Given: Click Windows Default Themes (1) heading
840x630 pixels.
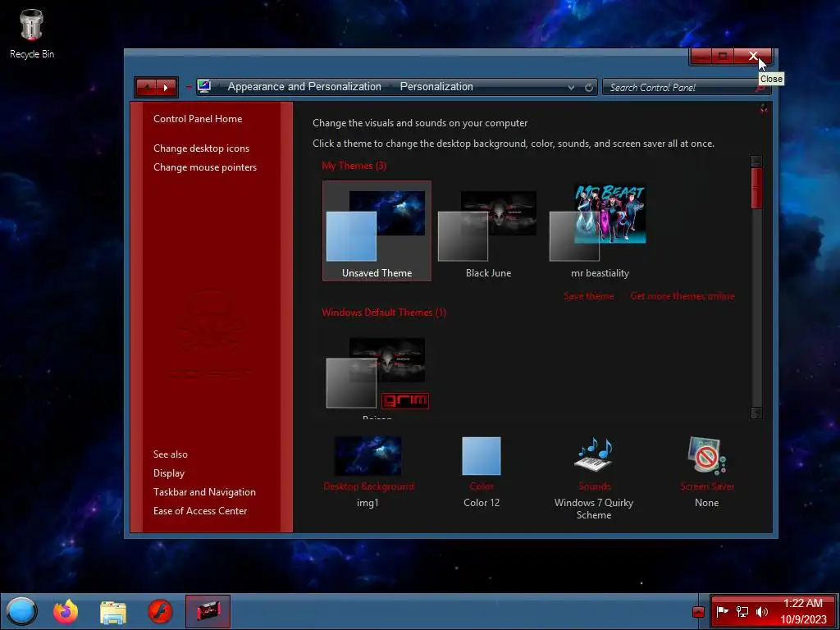Looking at the screenshot, I should 384,313.
